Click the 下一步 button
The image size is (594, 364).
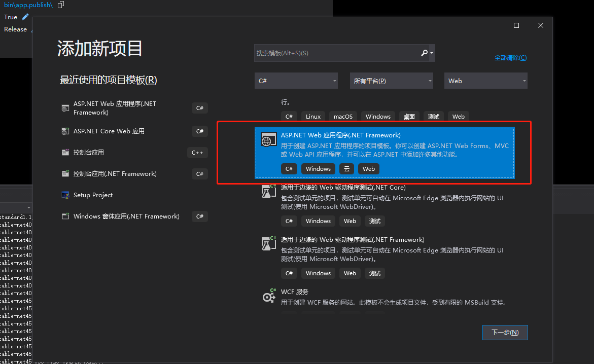point(505,332)
